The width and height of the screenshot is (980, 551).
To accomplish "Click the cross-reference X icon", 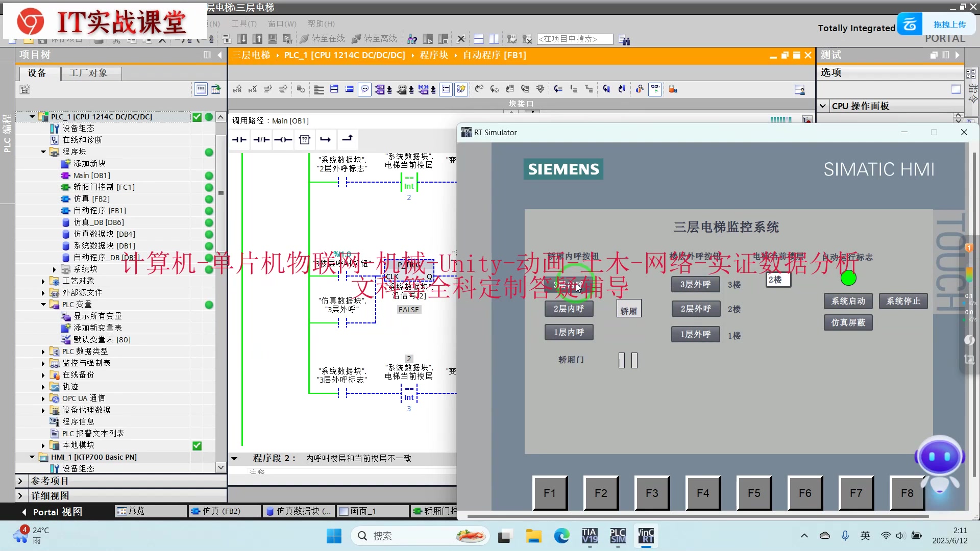I will tap(461, 39).
